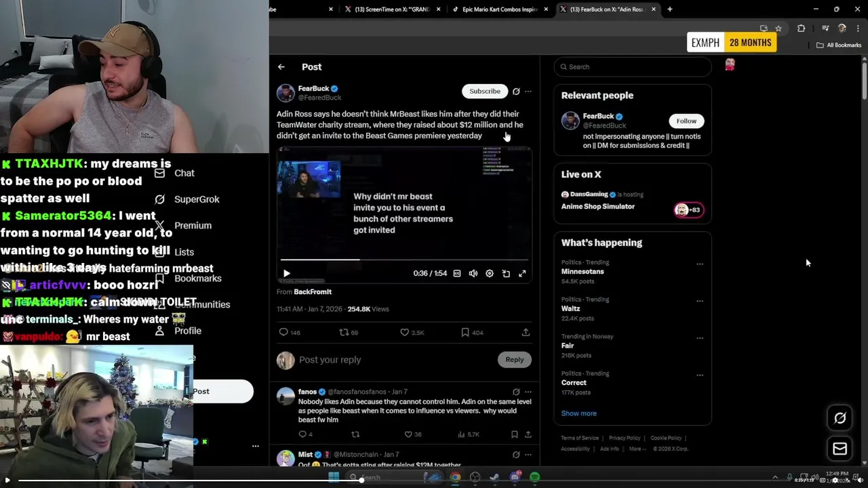Open the Terms of Service link
This screenshot has width=868, height=488.
[x=580, y=438]
